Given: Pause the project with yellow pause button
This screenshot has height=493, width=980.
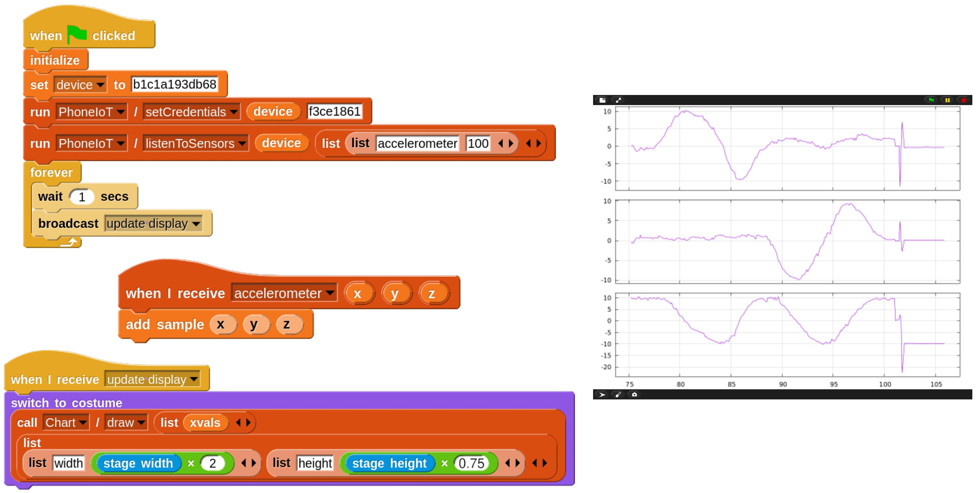Looking at the screenshot, I should [x=947, y=100].
